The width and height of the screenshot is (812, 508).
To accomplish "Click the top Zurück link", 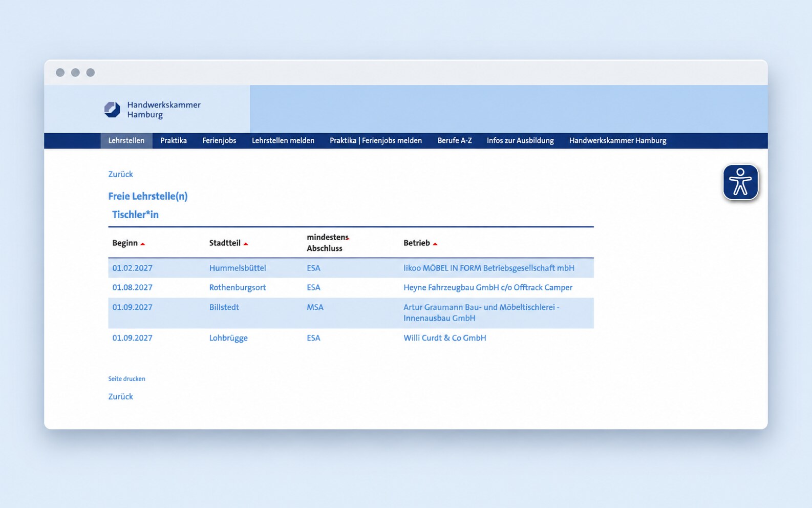I will pyautogui.click(x=120, y=174).
